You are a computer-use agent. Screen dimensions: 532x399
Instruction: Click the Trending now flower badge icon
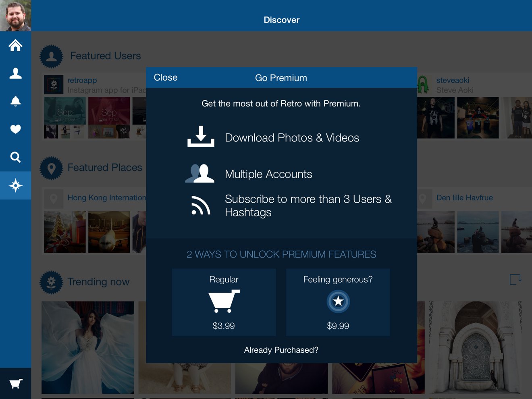tap(51, 282)
